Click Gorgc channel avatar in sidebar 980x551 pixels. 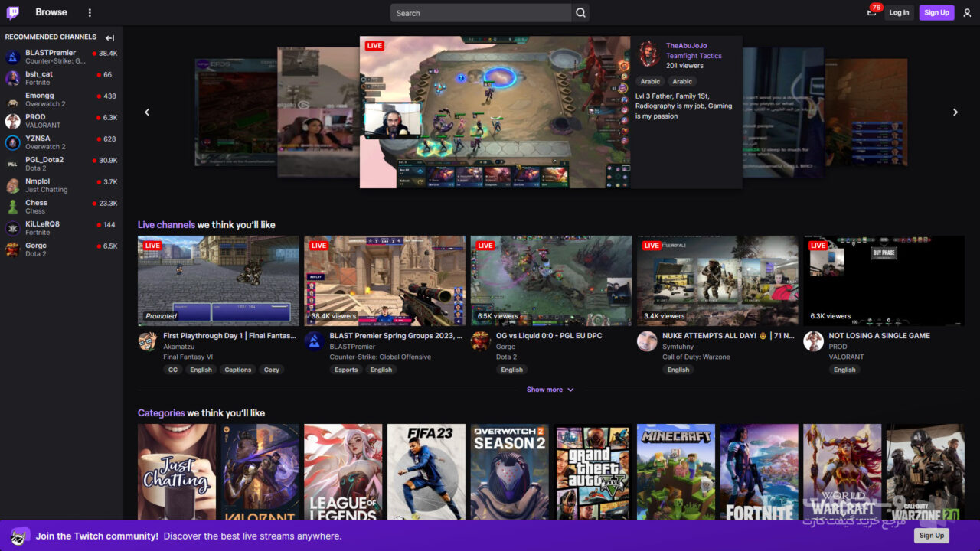click(13, 249)
